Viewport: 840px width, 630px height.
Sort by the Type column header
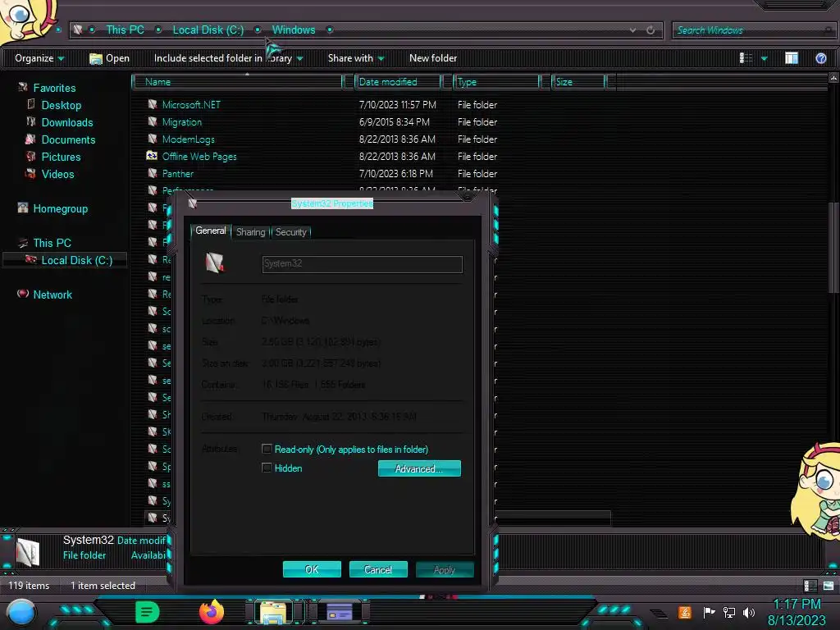(x=497, y=82)
